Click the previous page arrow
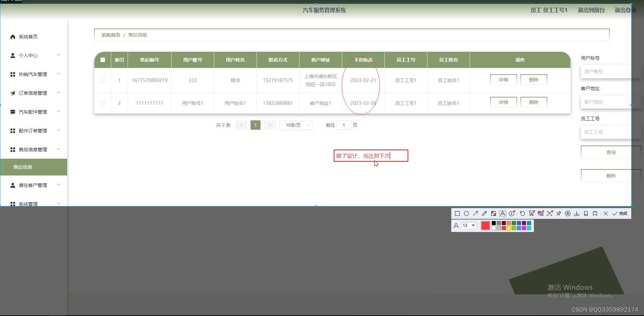 pyautogui.click(x=241, y=125)
